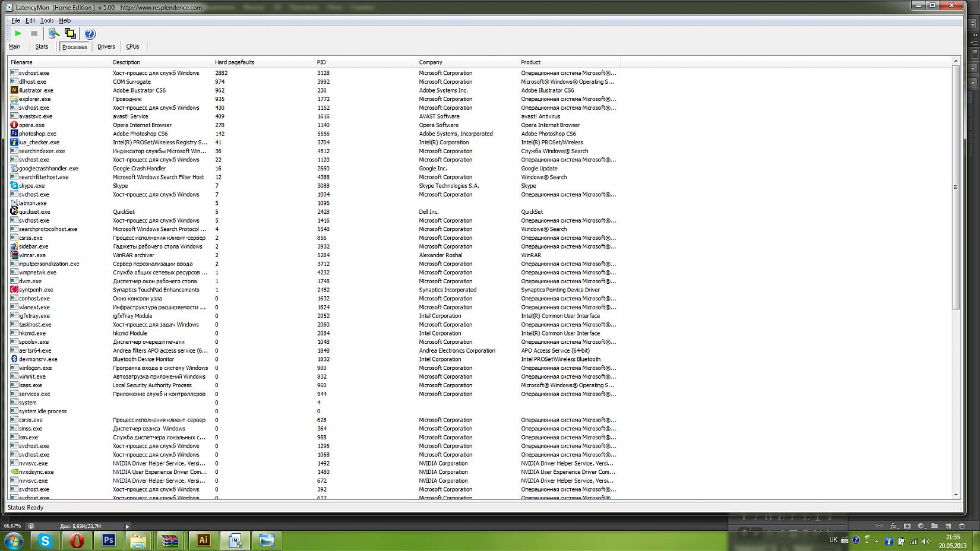Open Skype from the taskbar
The height and width of the screenshot is (551, 980).
tap(45, 540)
